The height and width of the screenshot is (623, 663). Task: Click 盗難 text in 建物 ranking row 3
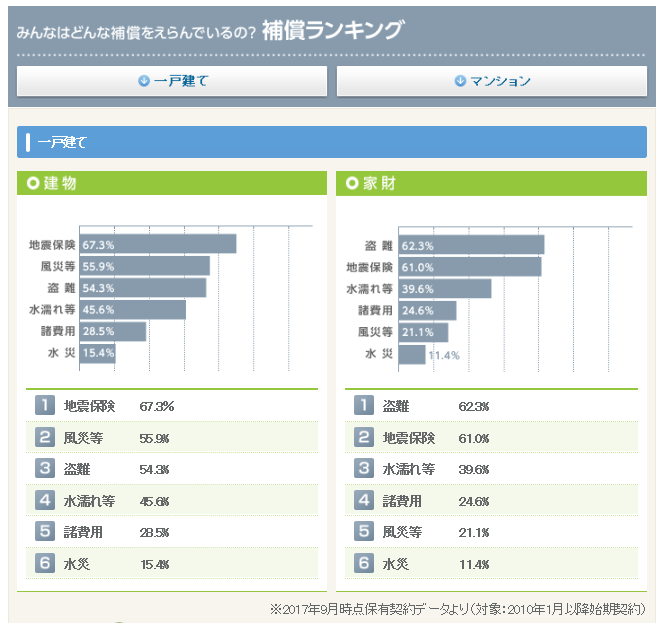(77, 469)
